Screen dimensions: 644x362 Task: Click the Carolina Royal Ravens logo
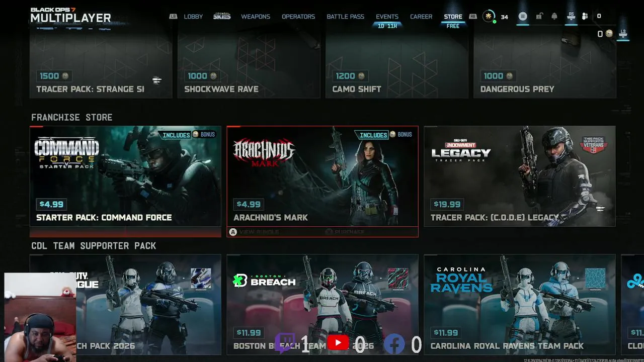coord(461,280)
